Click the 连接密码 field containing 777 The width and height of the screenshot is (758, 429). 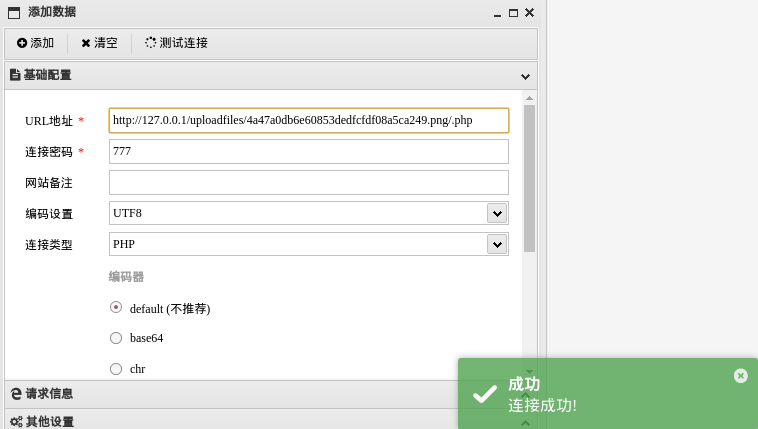tap(309, 151)
